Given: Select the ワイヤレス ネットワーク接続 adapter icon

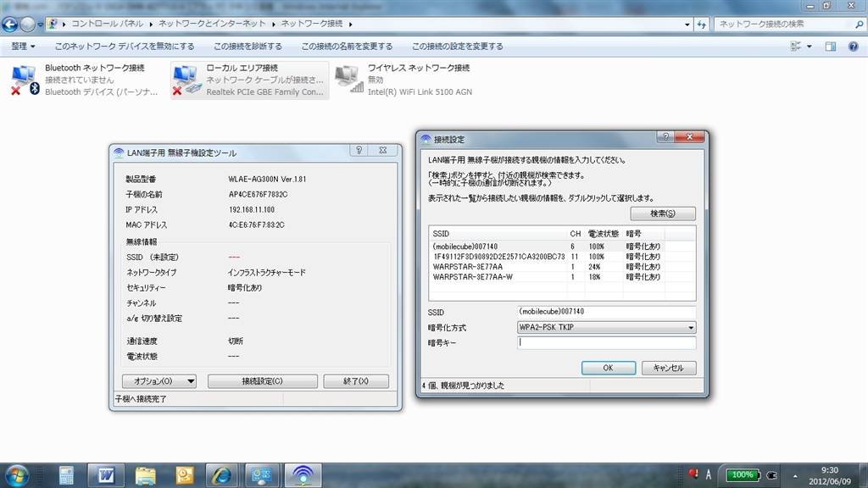Looking at the screenshot, I should (349, 80).
